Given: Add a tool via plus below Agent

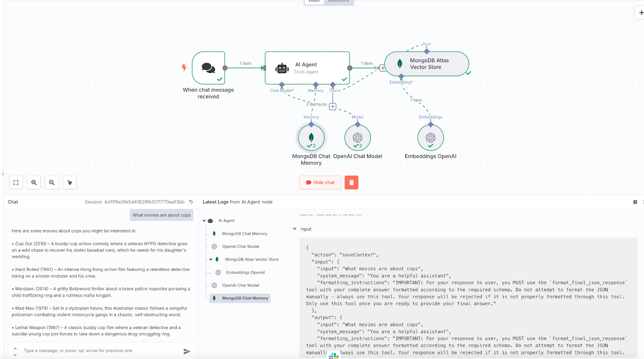Looking at the screenshot, I should (332, 107).
